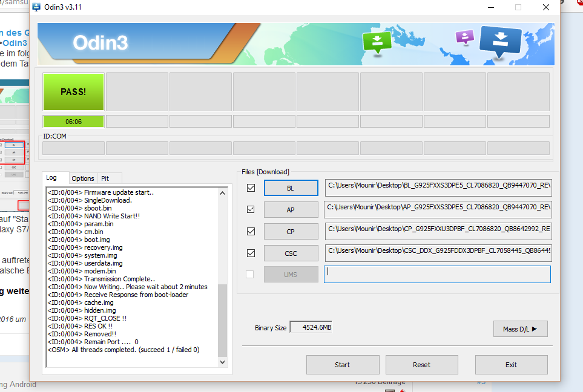Browse for an AP firmware file

(291, 209)
